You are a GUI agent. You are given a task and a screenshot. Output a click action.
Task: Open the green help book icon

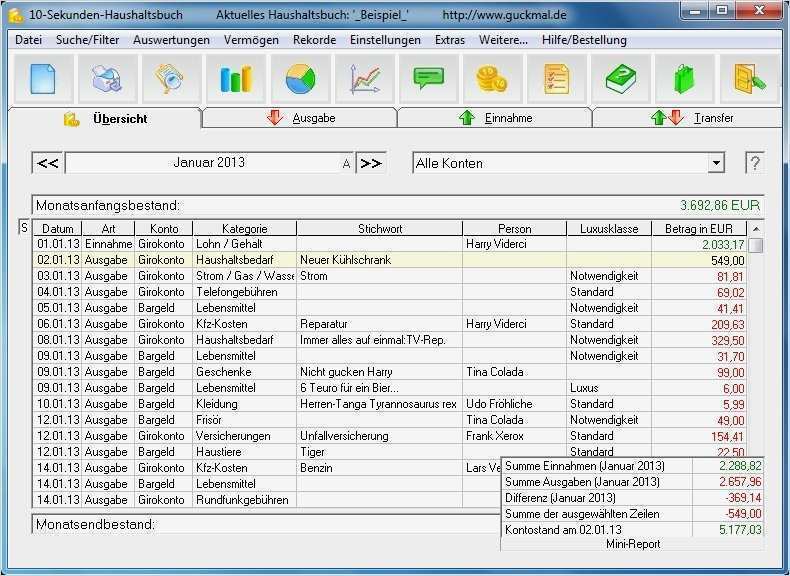coord(620,78)
